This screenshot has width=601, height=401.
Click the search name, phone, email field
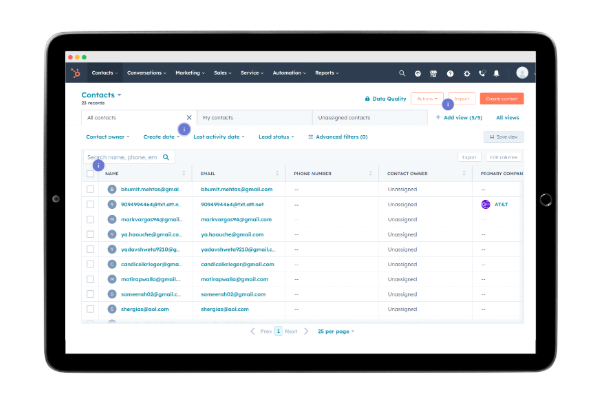coord(123,157)
